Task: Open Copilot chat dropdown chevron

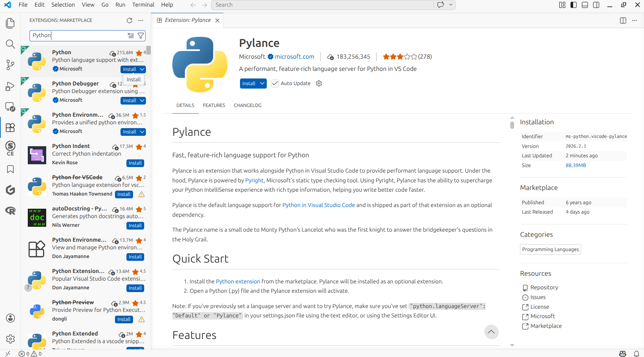Action: tap(451, 5)
